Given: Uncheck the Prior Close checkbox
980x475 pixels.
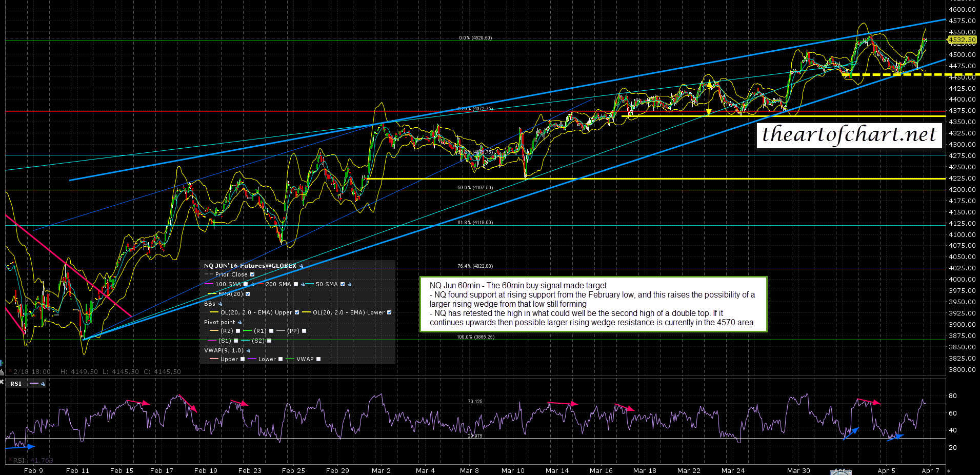Looking at the screenshot, I should (x=252, y=275).
